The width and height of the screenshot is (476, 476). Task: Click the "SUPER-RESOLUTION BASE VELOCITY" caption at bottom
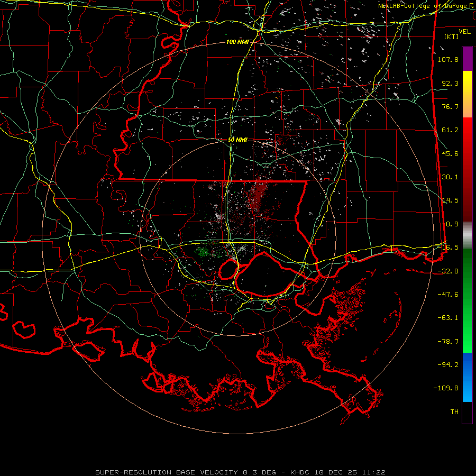click(x=167, y=472)
